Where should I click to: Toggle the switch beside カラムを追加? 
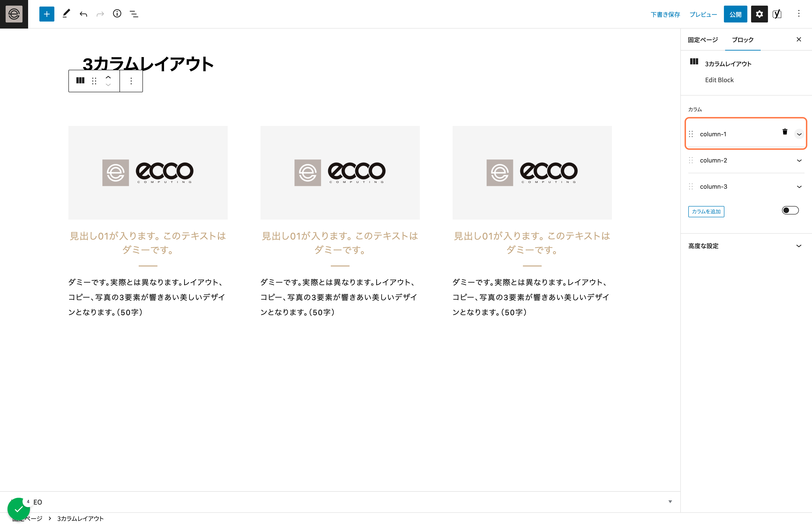coord(790,210)
